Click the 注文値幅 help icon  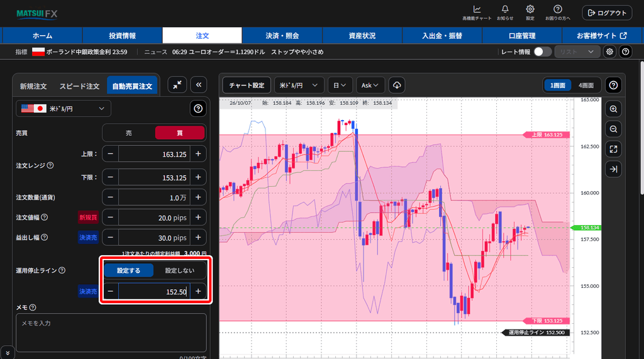[x=45, y=217]
